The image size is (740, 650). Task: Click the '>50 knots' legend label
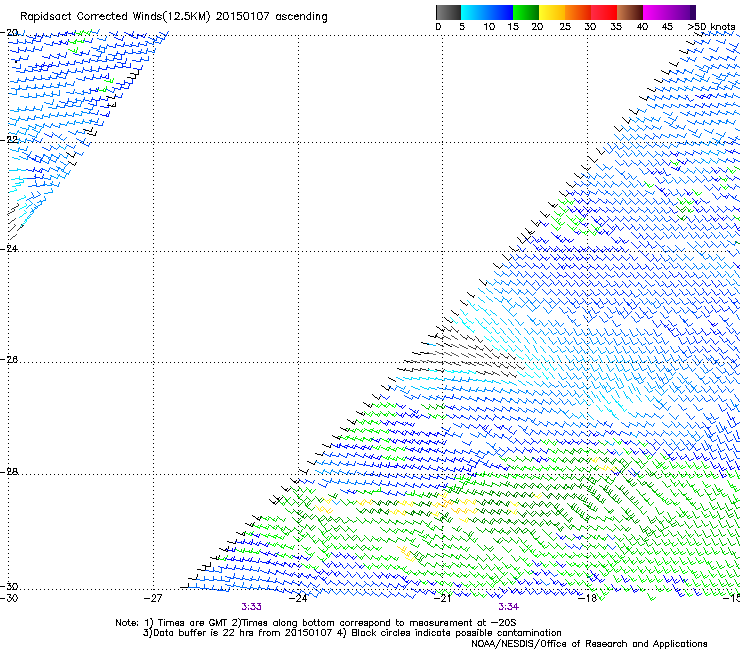coord(711,27)
